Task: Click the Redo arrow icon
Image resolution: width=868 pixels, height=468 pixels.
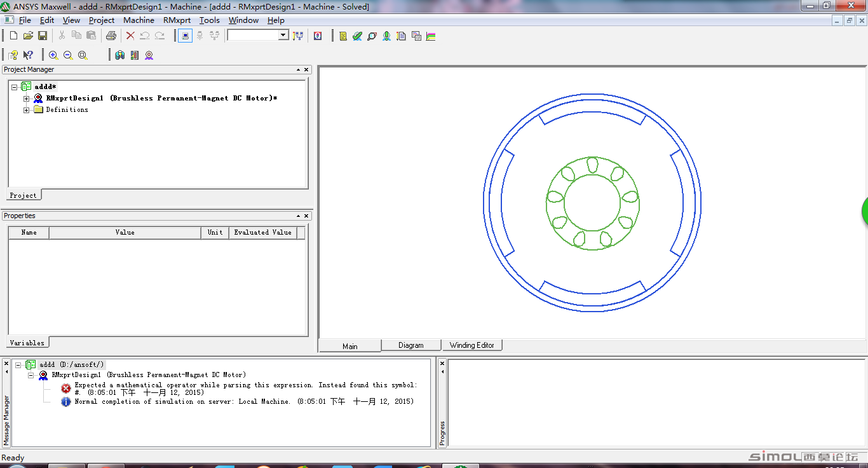Action: point(159,36)
